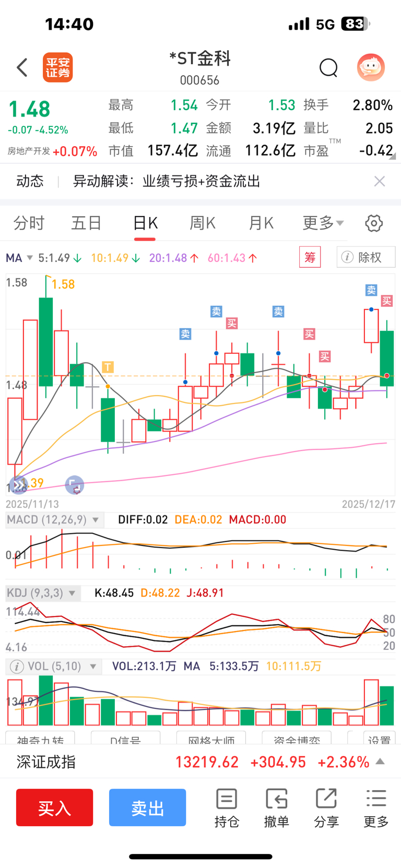Open 更多 menu icon at bottom
The height and width of the screenshot is (868, 401).
[376, 808]
